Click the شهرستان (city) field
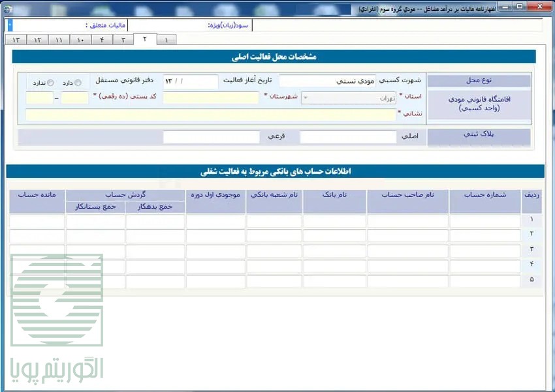555x392 pixels. [x=210, y=98]
